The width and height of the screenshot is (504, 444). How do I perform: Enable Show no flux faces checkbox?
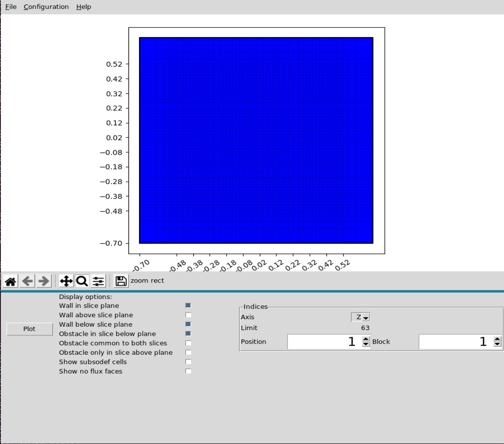click(188, 371)
